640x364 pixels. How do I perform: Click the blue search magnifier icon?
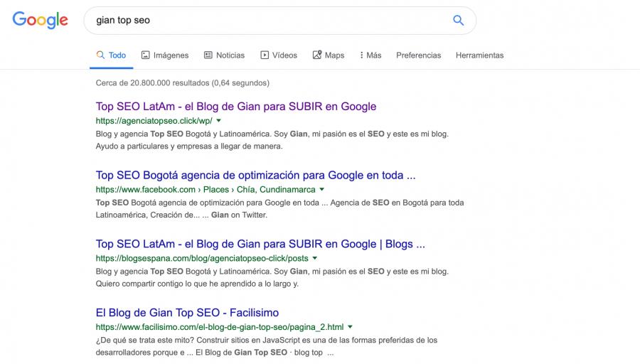459,21
